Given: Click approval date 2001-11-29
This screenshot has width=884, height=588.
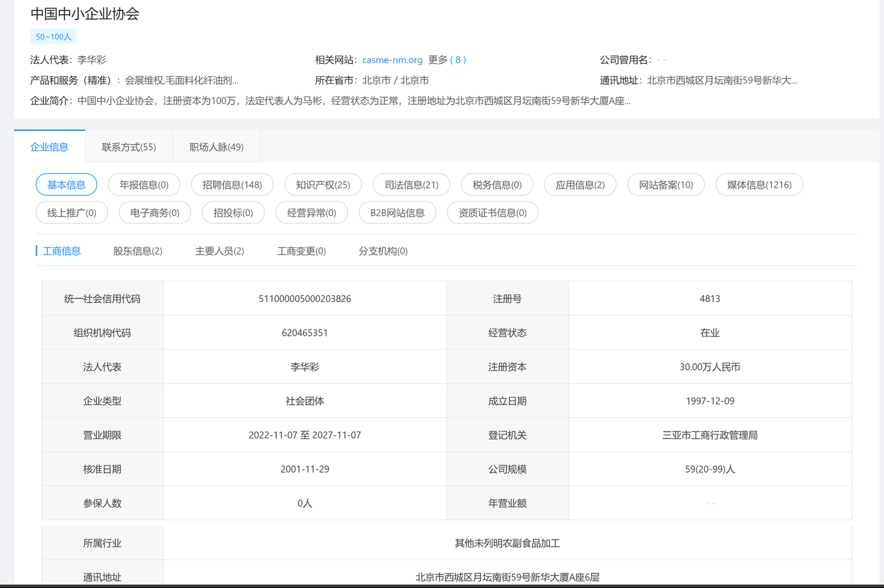Looking at the screenshot, I should tap(305, 469).
